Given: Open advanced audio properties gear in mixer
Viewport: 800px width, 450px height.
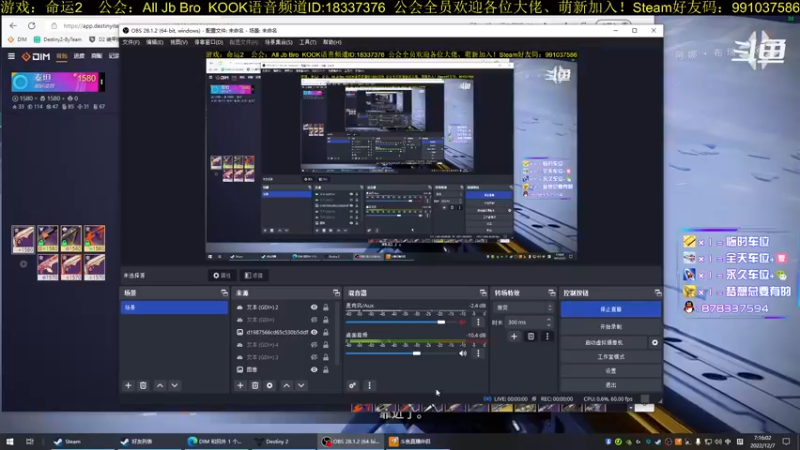Looking at the screenshot, I should [352, 386].
